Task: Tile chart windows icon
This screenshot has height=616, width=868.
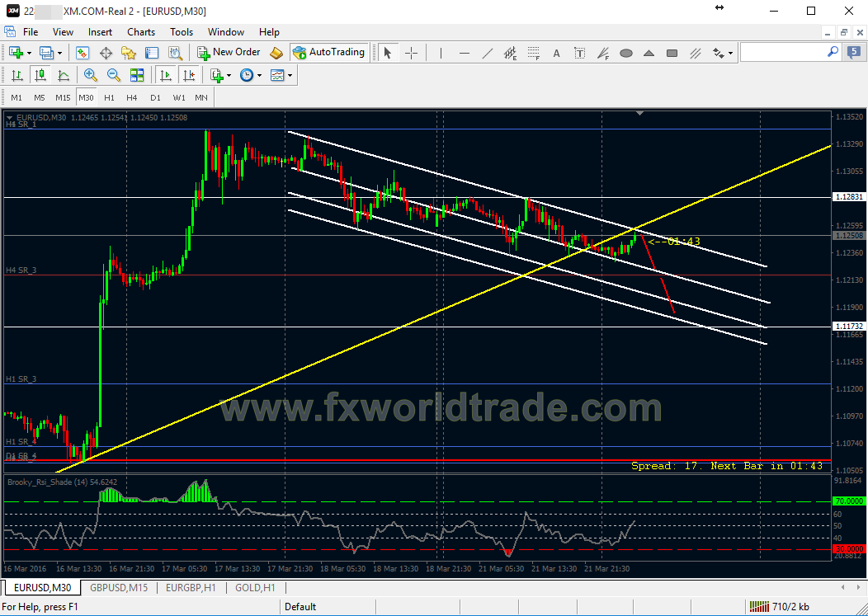Action: pyautogui.click(x=137, y=75)
